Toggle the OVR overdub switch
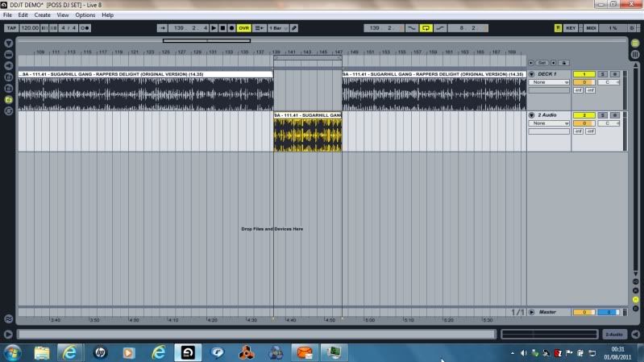This screenshot has height=362, width=644. [x=243, y=27]
